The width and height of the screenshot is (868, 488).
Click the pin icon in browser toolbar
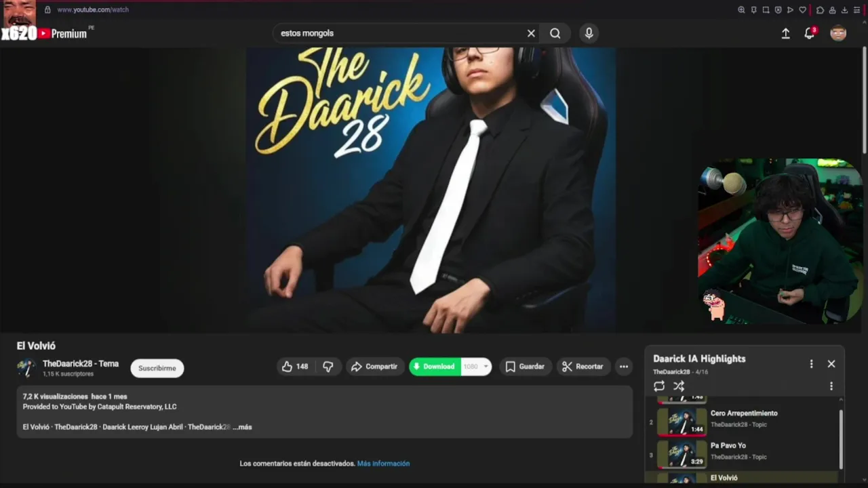point(753,10)
